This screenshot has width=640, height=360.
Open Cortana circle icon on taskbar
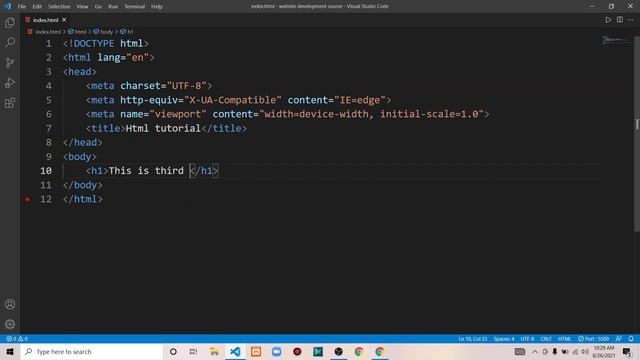173,351
